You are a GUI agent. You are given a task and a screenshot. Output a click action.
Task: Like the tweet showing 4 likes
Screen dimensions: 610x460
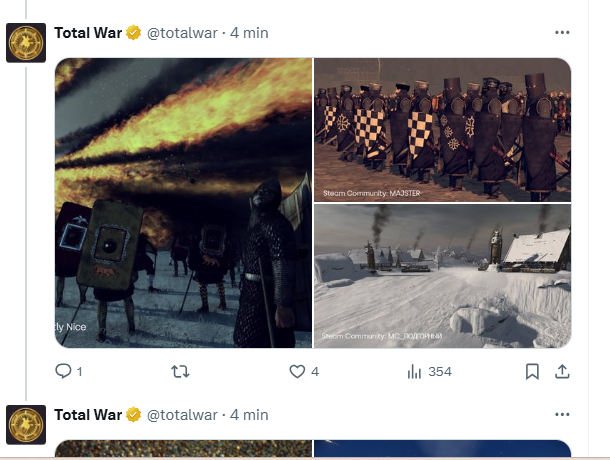click(x=304, y=371)
